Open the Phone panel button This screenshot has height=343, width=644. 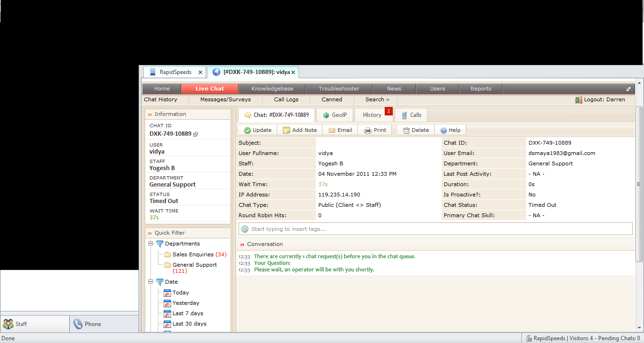point(104,324)
